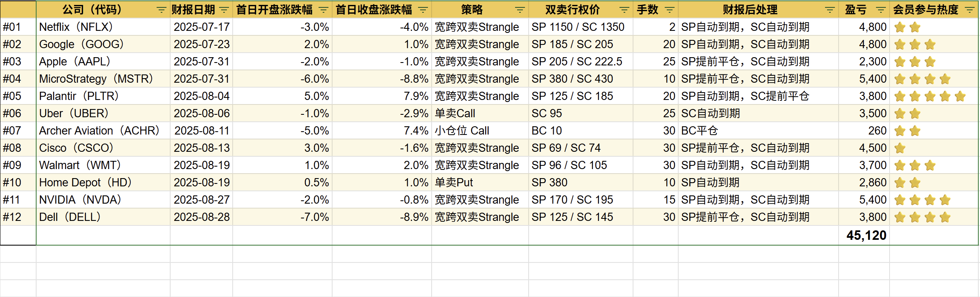Select the 小仓位 Call strategy cell
The width and height of the screenshot is (980, 297).
(479, 131)
